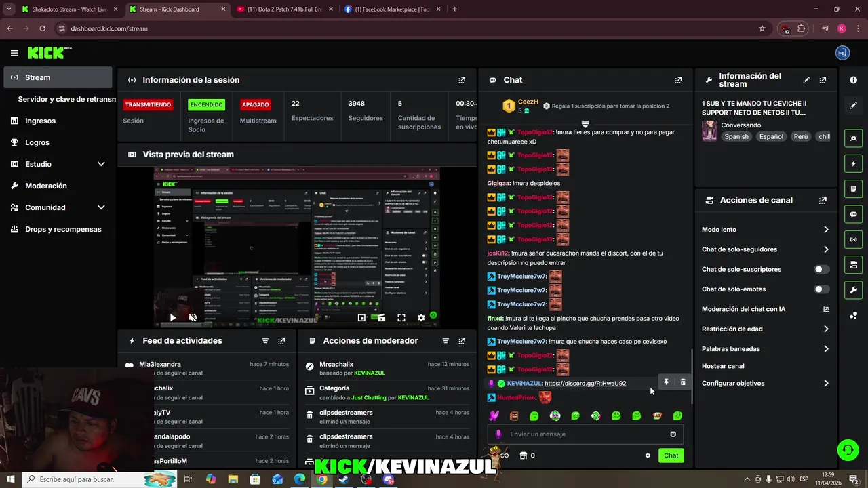Open stream preview settings gear

(x=421, y=317)
